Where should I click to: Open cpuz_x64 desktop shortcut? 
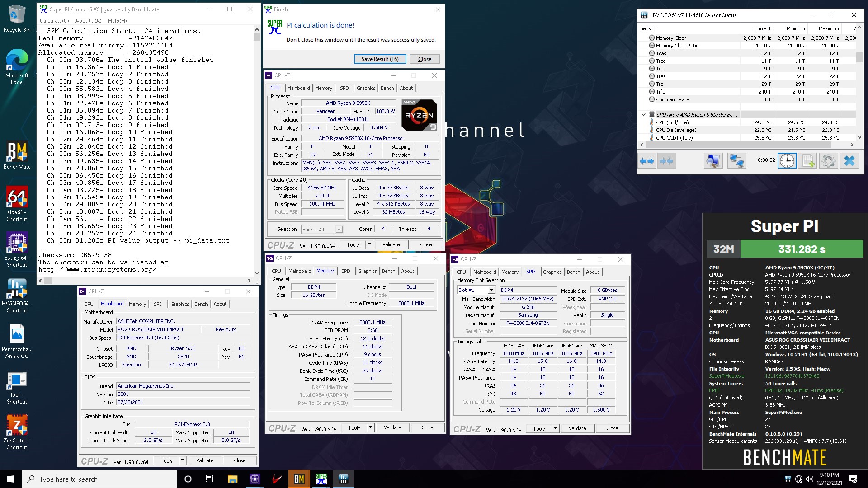pyautogui.click(x=17, y=249)
